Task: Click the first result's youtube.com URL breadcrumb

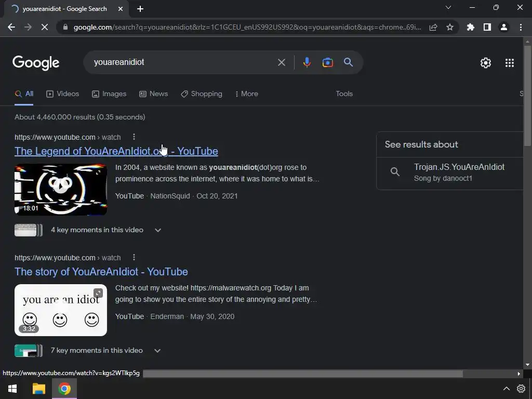Action: (68, 137)
